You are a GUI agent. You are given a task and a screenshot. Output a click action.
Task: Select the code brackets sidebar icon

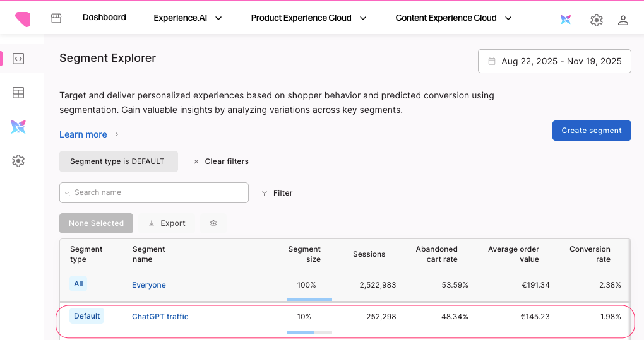[18, 59]
